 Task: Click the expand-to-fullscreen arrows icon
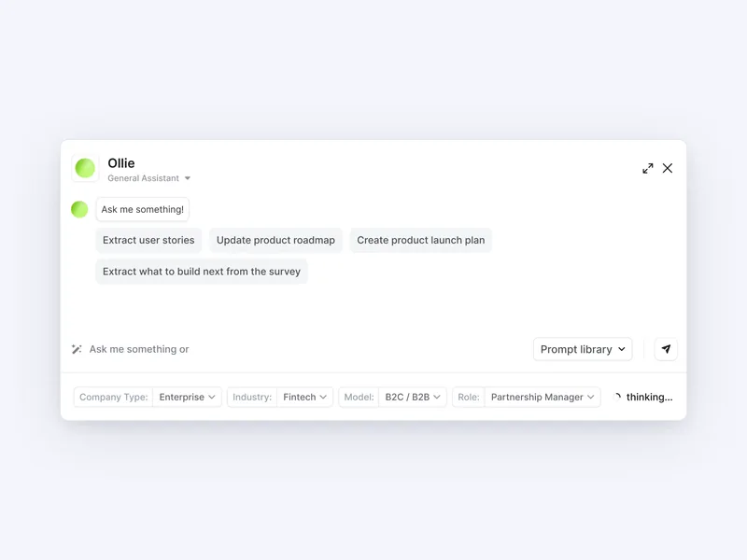(x=647, y=168)
